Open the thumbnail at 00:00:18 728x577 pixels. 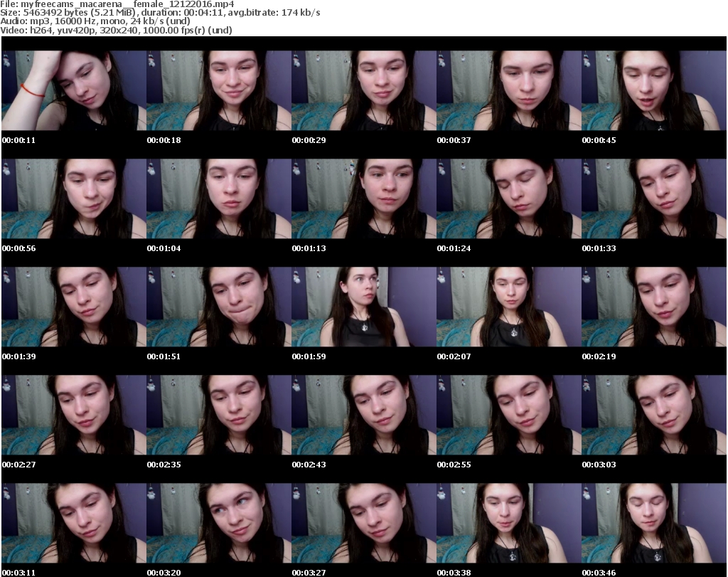(x=219, y=90)
